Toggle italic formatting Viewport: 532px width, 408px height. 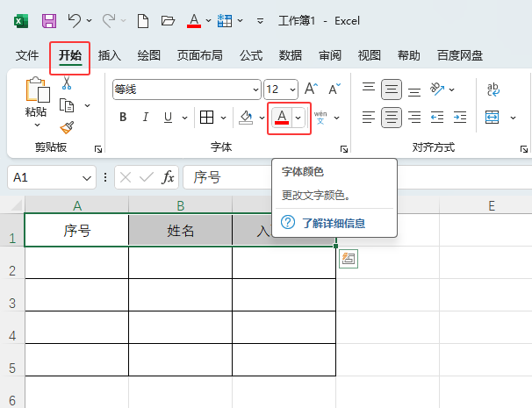[146, 118]
